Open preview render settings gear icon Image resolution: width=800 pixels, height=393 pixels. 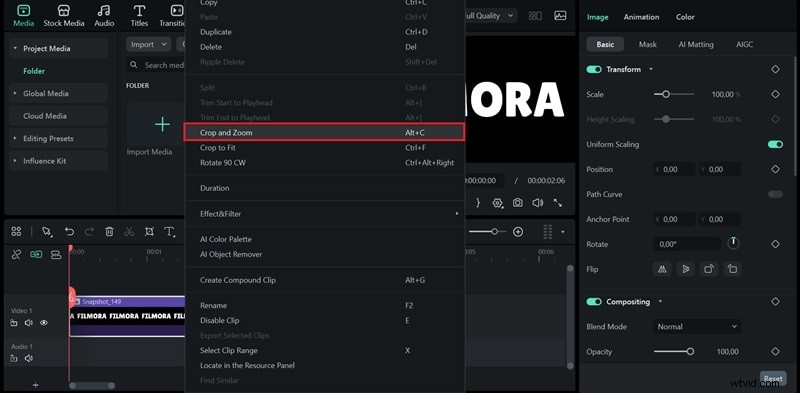point(497,203)
